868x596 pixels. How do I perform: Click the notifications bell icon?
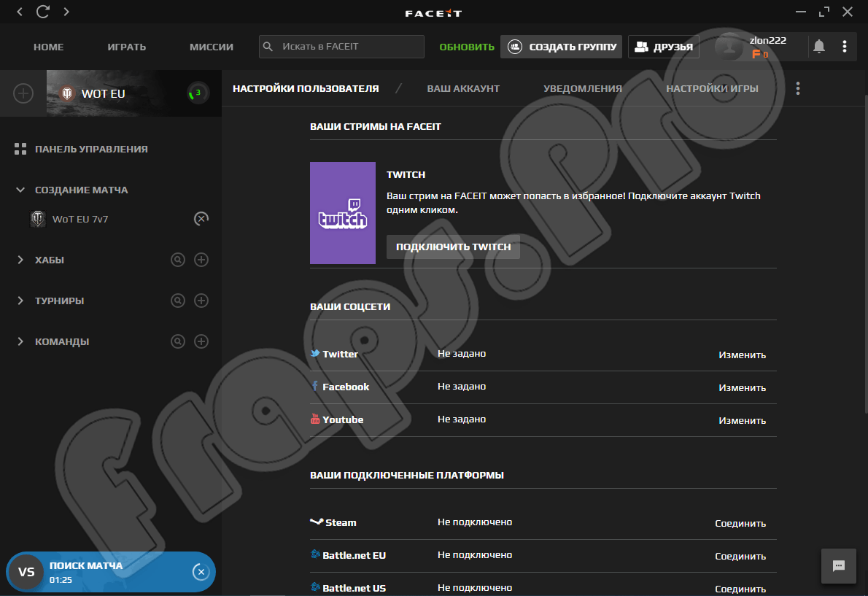[x=819, y=47]
